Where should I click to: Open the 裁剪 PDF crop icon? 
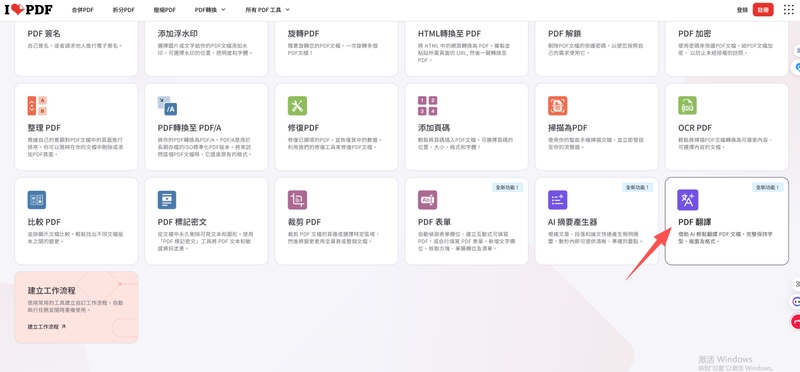(297, 200)
